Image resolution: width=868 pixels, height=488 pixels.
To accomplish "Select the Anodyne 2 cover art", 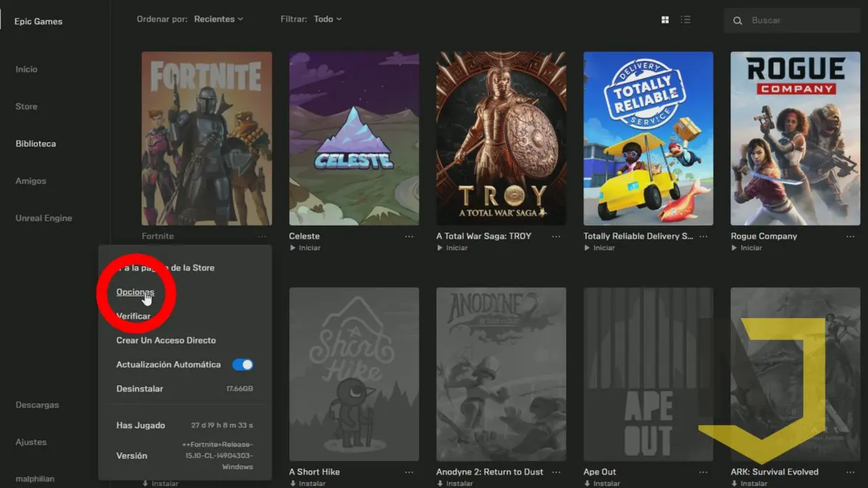I will (x=501, y=374).
